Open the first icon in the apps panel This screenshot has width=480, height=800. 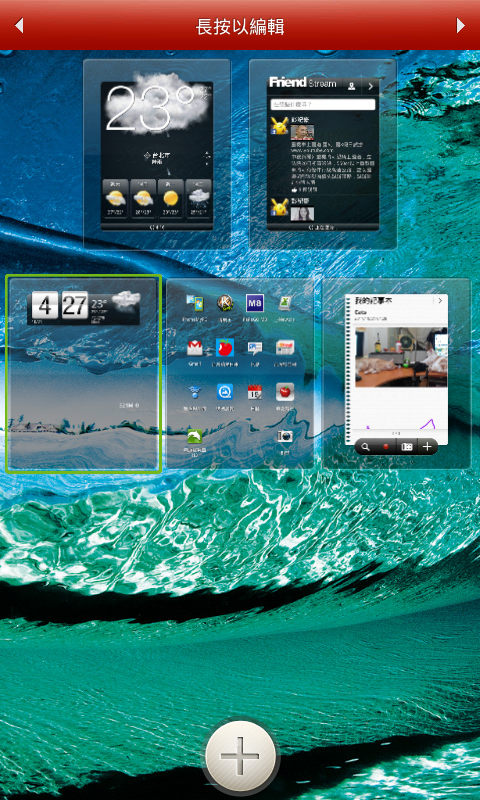[x=195, y=303]
